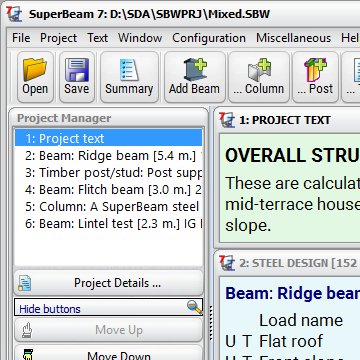Click the 'OVERALL STRU' heading text
The height and width of the screenshot is (360, 360).
[x=292, y=156]
